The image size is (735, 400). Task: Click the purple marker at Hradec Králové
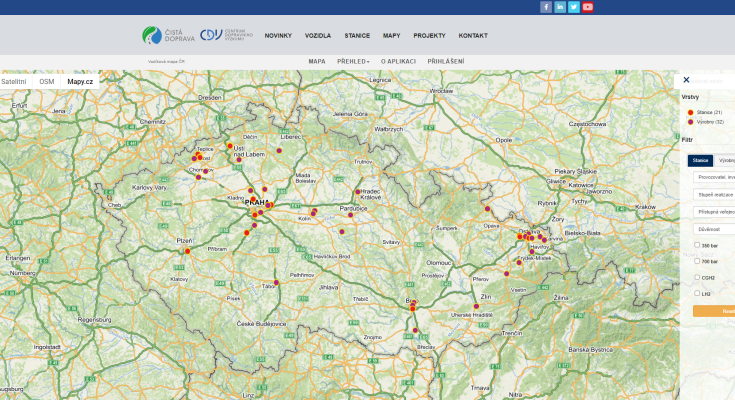click(358, 192)
